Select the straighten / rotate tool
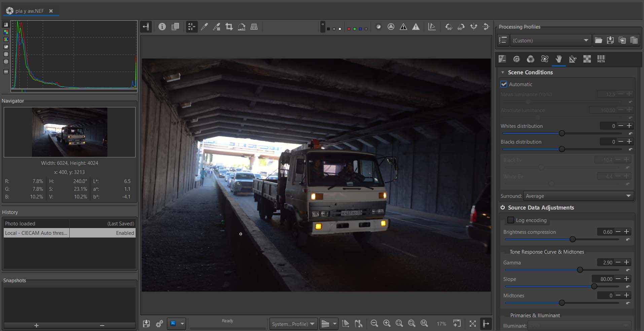The image size is (644, 331). coord(242,27)
